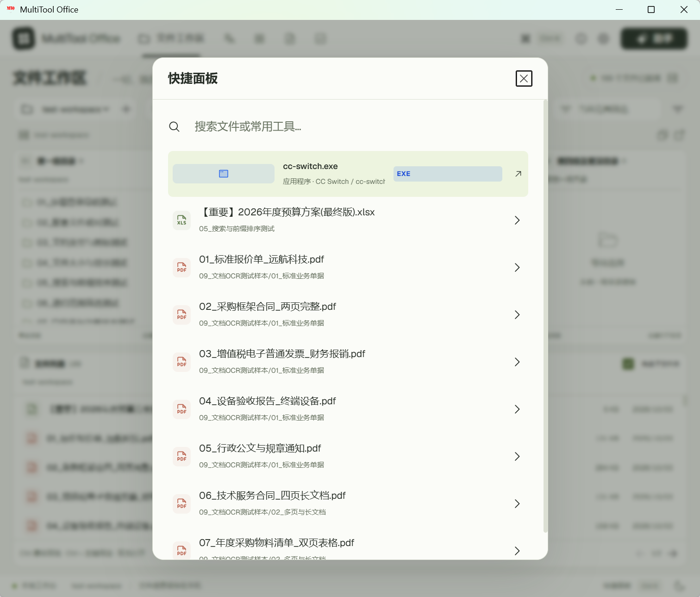
Task: Close the 快捷面板 dialog
Action: [524, 79]
